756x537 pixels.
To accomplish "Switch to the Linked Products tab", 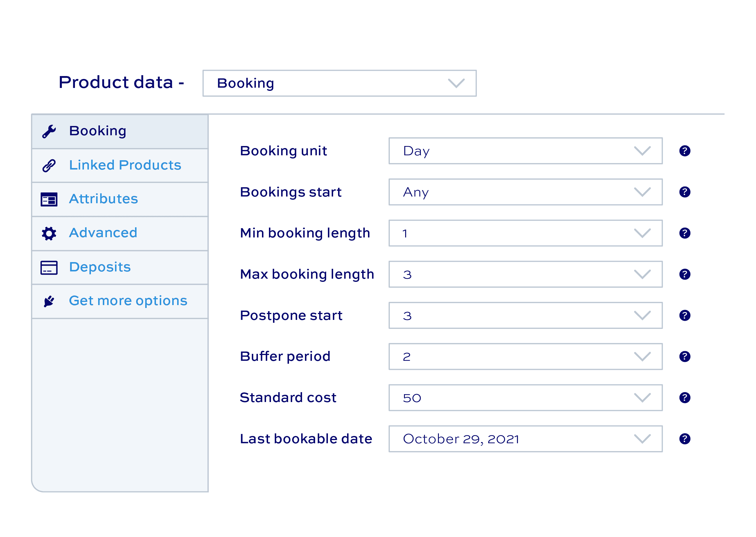I will coord(120,165).
